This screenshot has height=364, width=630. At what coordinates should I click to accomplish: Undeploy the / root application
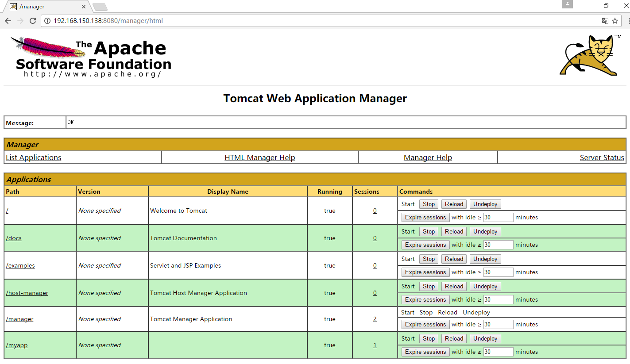(x=485, y=204)
